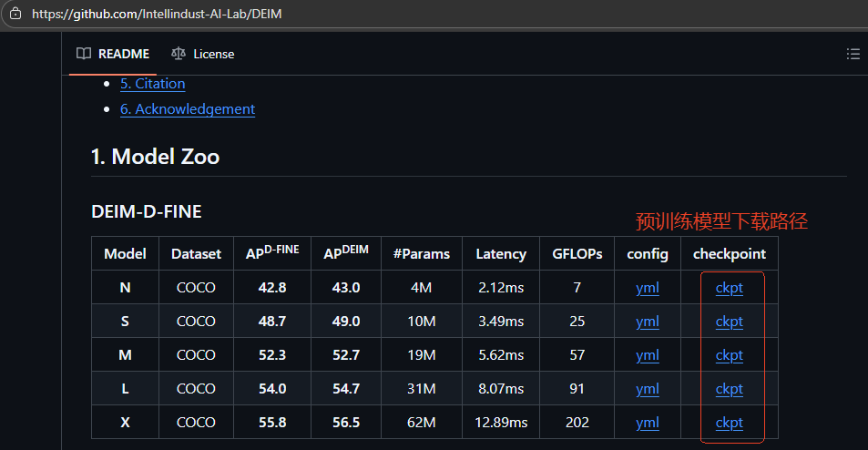The height and width of the screenshot is (450, 868).
Task: Open the README outline list icon
Action: pyautogui.click(x=853, y=54)
